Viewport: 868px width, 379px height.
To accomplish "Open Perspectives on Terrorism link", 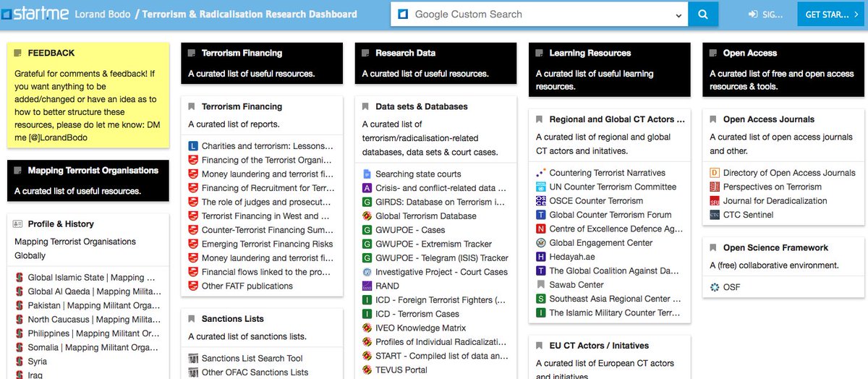I will click(773, 187).
